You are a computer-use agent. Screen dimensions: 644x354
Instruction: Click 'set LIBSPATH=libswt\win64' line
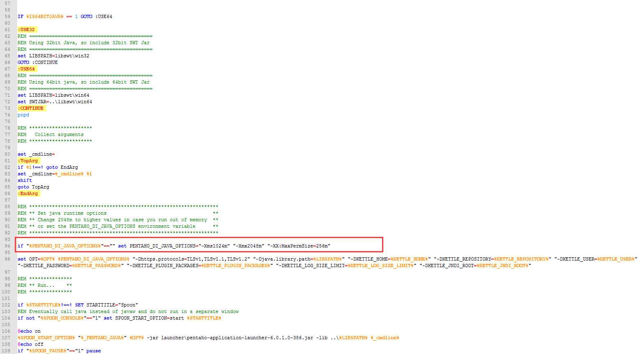pyautogui.click(x=53, y=95)
